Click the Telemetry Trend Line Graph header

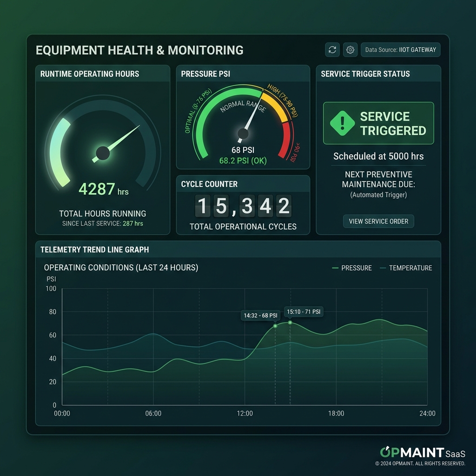pos(238,250)
